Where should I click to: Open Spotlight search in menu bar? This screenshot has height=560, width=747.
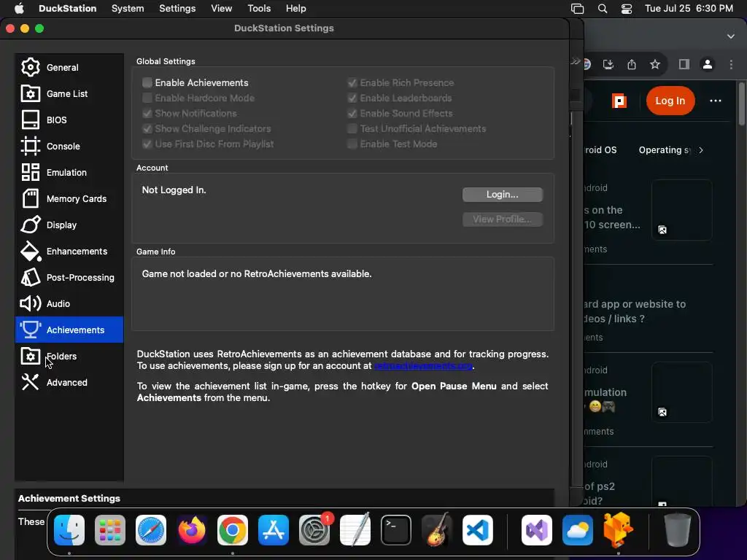[x=603, y=9]
